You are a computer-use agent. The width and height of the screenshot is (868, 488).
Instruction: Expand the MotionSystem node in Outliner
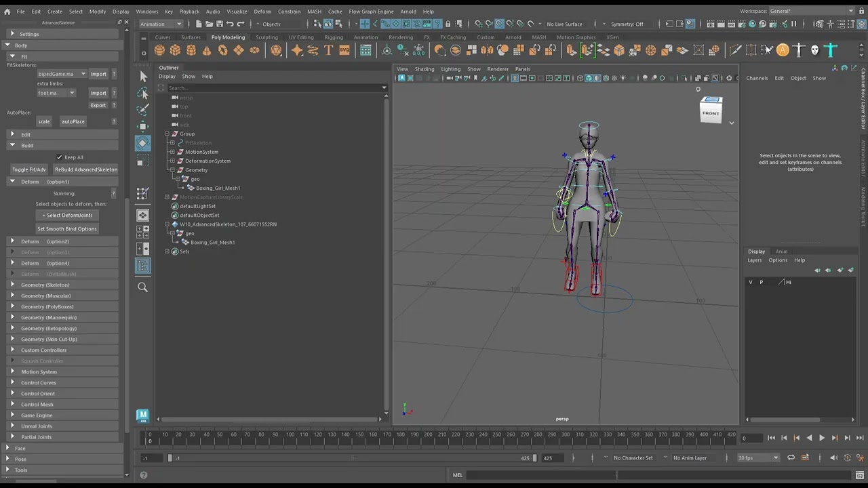coord(172,152)
